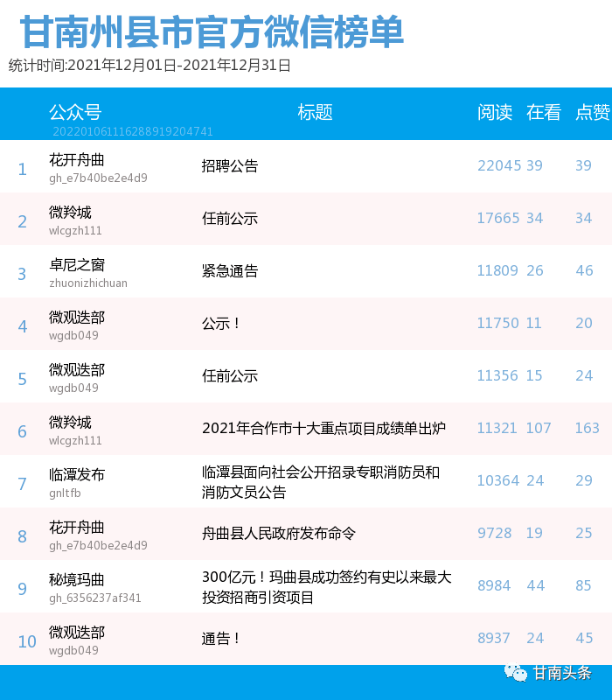Click the 阅读 column header
Image resolution: width=612 pixels, height=700 pixels.
click(x=495, y=112)
